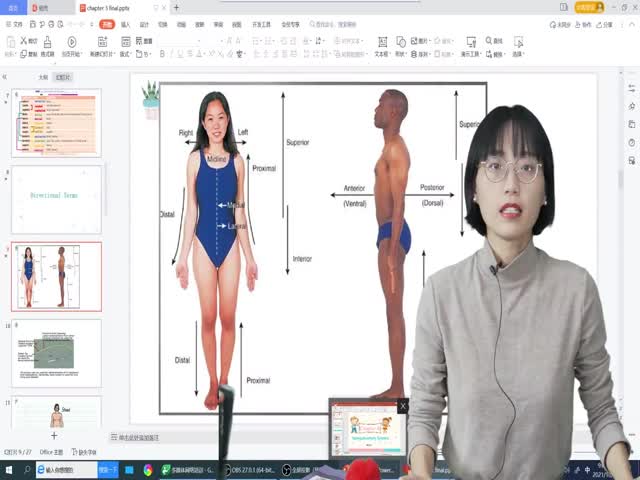Switch slide panel to Slides (幻灯片) view
This screenshot has width=640, height=480.
[x=63, y=77]
